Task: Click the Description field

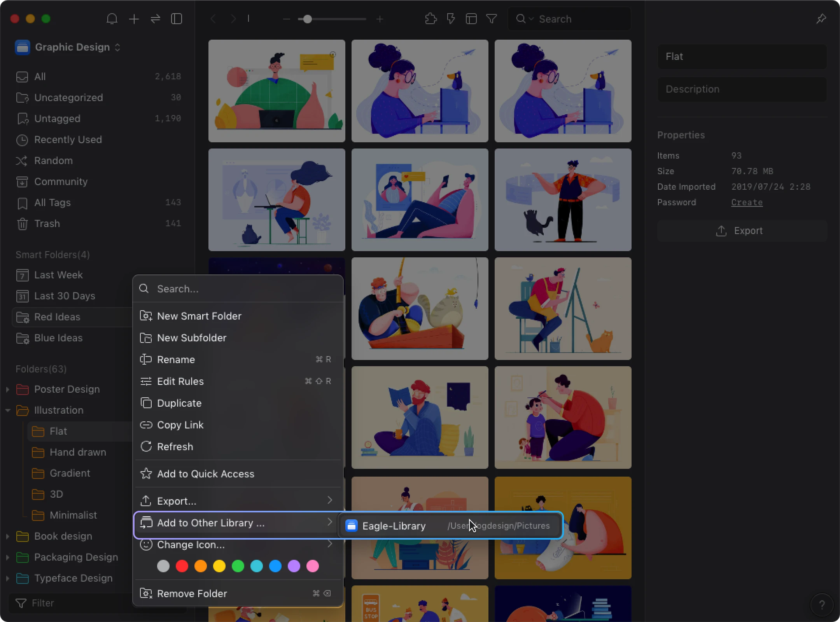Action: pyautogui.click(x=742, y=89)
